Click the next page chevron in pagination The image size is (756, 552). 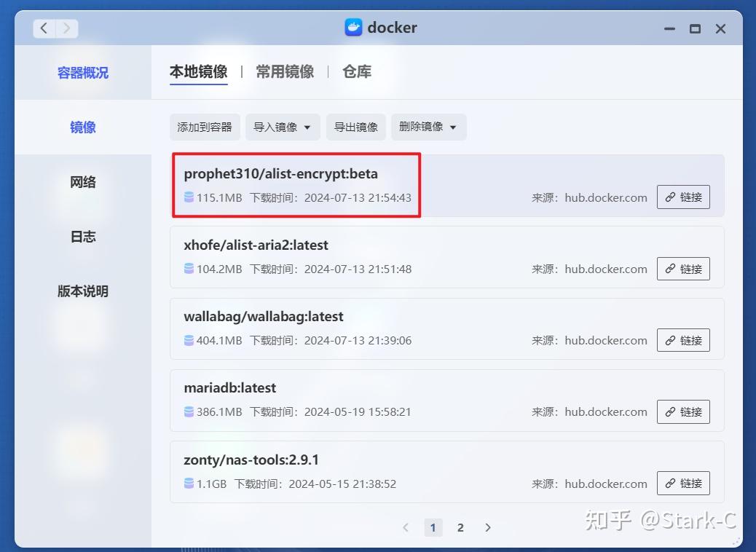(488, 527)
